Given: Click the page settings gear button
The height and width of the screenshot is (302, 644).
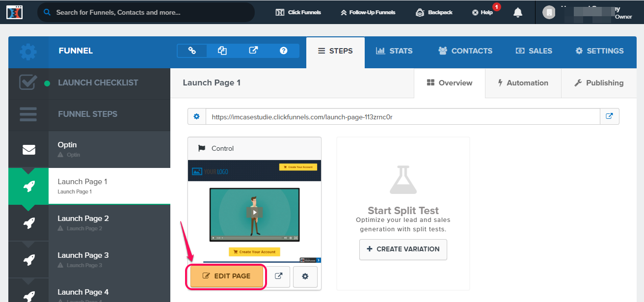Looking at the screenshot, I should 305,276.
